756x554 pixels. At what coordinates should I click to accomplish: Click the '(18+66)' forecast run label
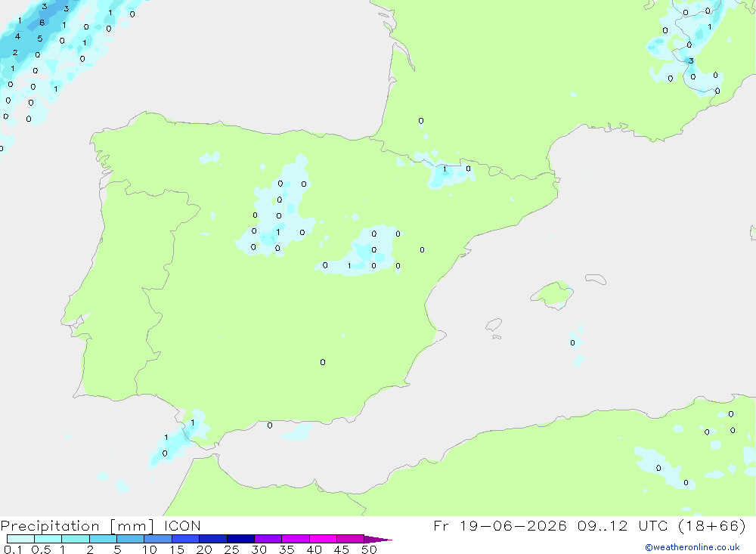(x=712, y=525)
